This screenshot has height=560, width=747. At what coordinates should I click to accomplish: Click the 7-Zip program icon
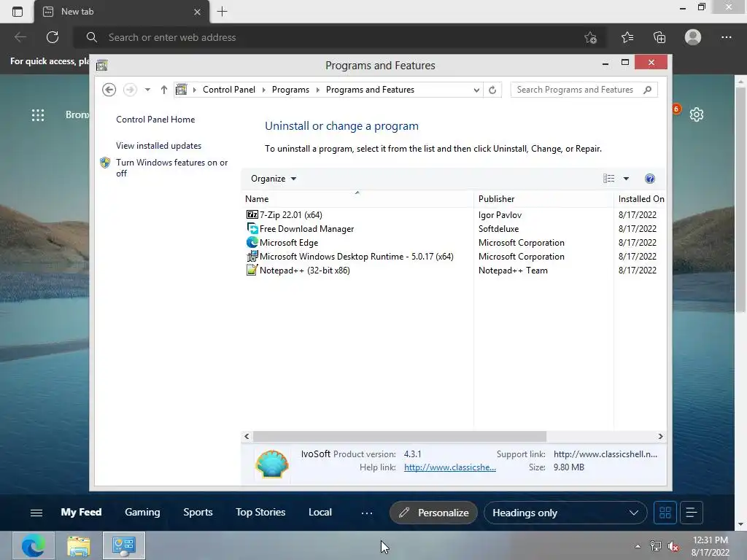click(x=252, y=215)
